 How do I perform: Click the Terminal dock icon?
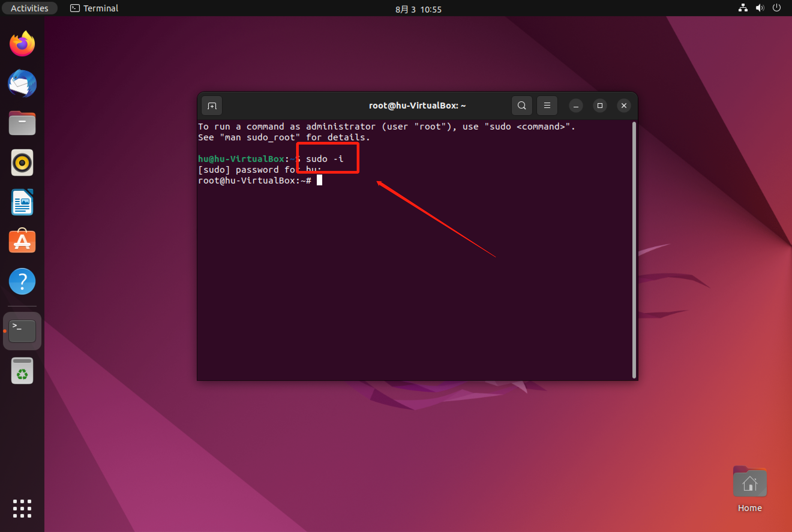22,331
